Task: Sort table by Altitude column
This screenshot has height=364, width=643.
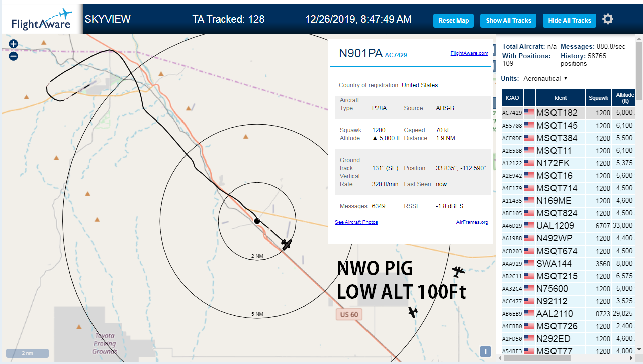Action: [625, 98]
